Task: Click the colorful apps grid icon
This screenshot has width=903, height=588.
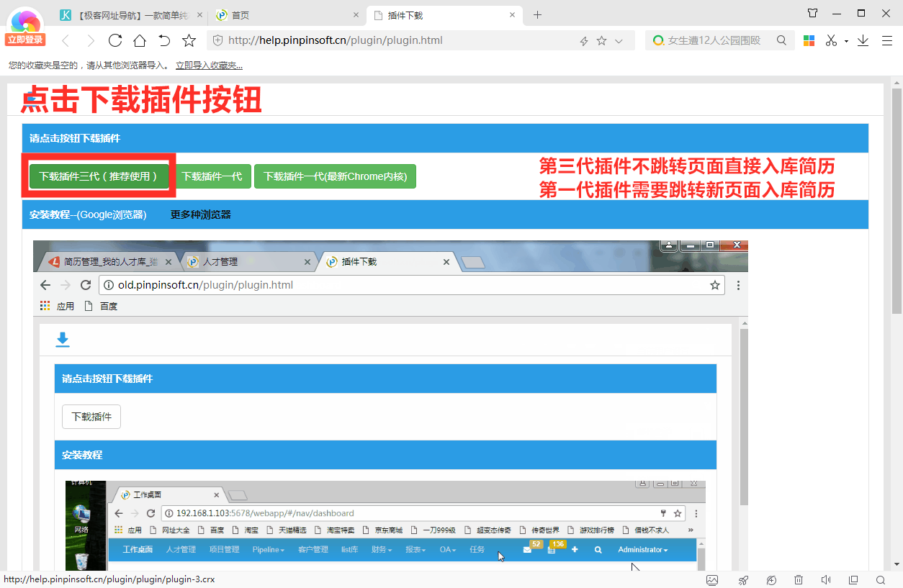Action: (809, 41)
